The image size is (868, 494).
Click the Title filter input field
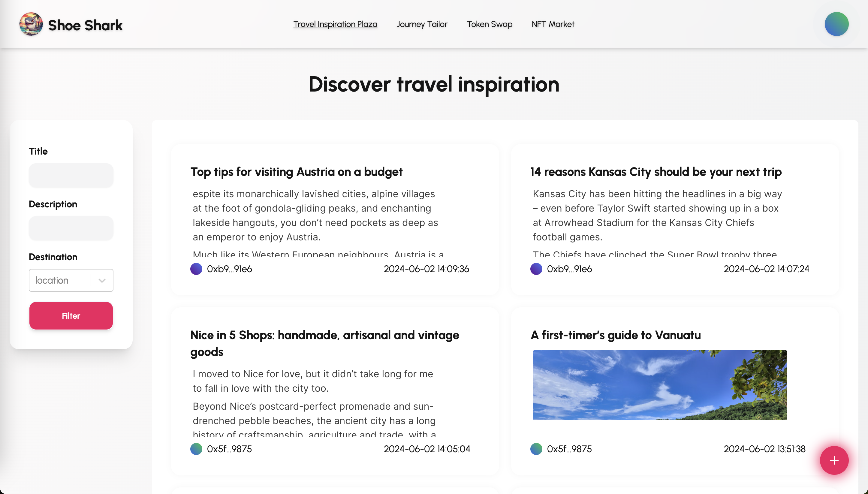tap(71, 175)
